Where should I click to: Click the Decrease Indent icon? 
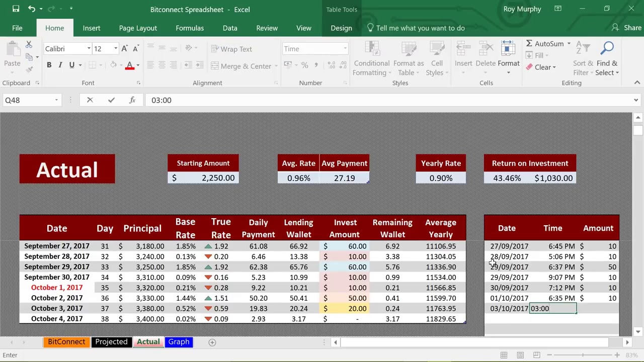coord(189,65)
